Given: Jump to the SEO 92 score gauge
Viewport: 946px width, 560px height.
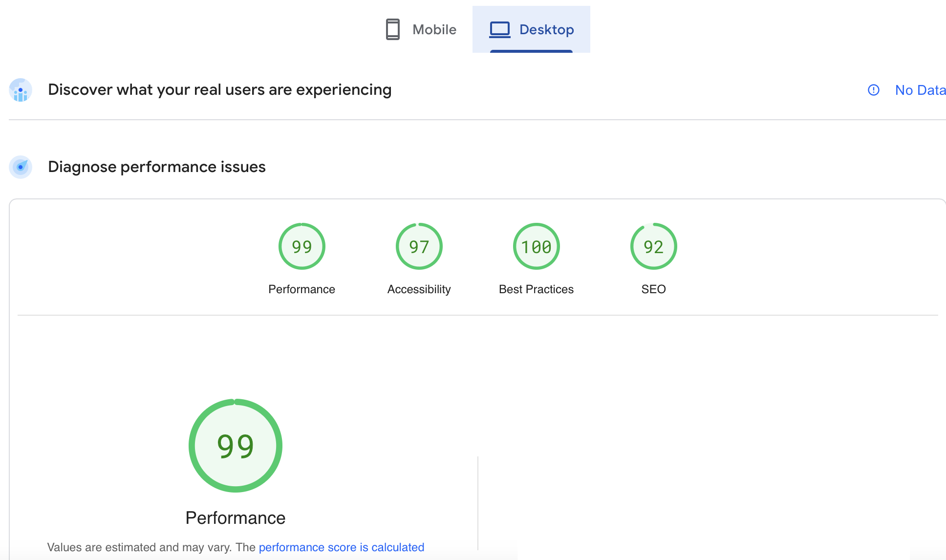Looking at the screenshot, I should click(654, 246).
